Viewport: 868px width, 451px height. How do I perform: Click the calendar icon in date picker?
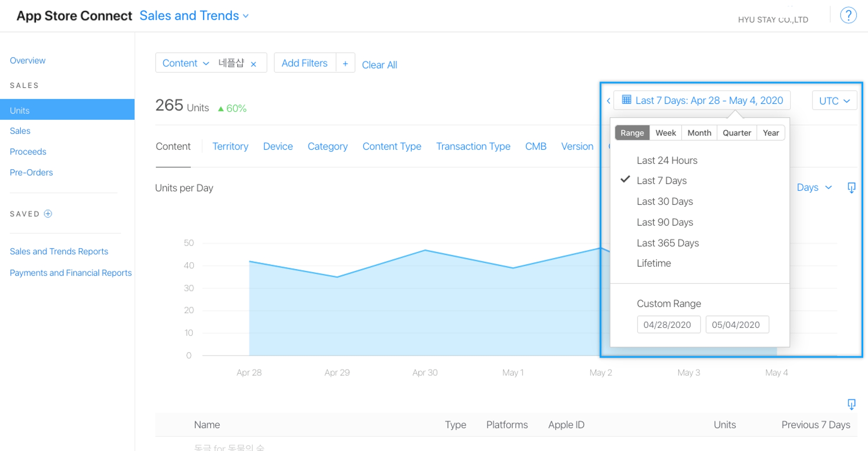pos(626,100)
